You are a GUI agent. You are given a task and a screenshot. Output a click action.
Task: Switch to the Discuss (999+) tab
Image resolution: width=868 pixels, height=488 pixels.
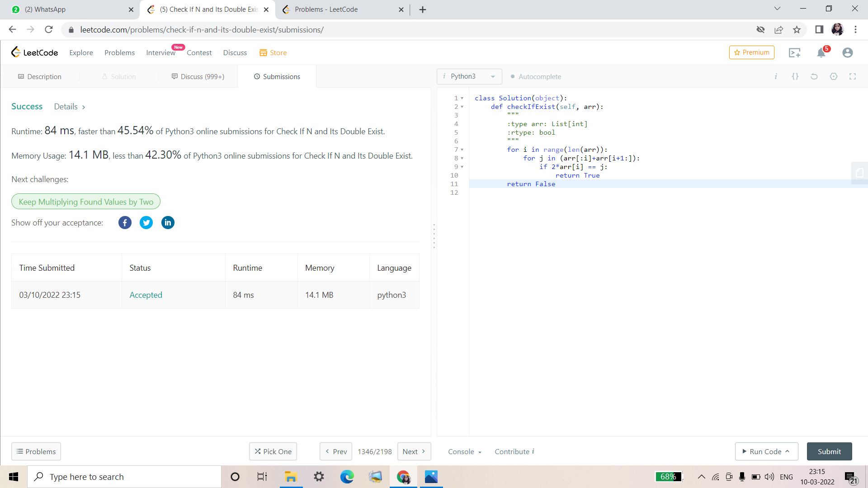(x=198, y=76)
